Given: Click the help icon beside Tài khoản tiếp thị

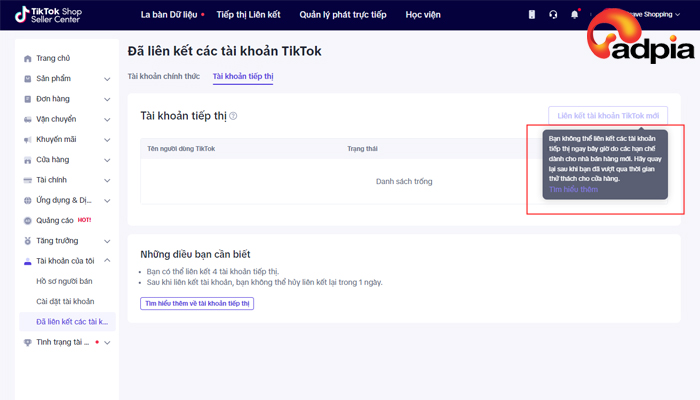Looking at the screenshot, I should coord(233,116).
